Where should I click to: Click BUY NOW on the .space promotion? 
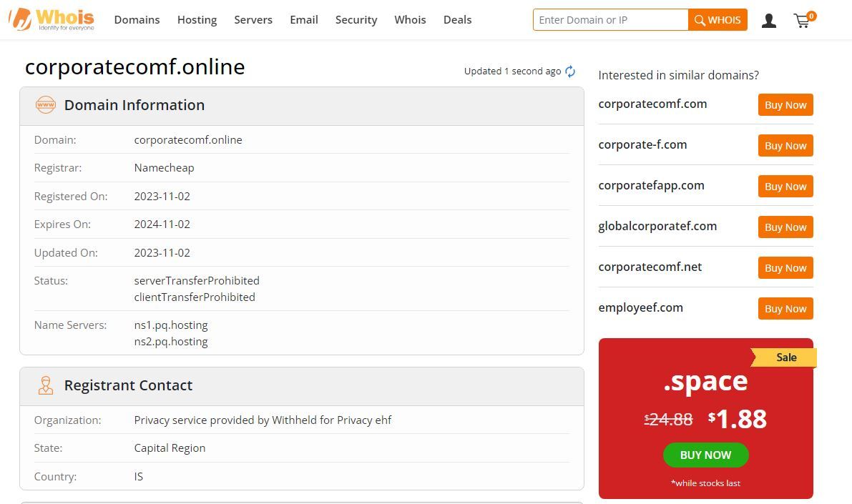click(705, 455)
